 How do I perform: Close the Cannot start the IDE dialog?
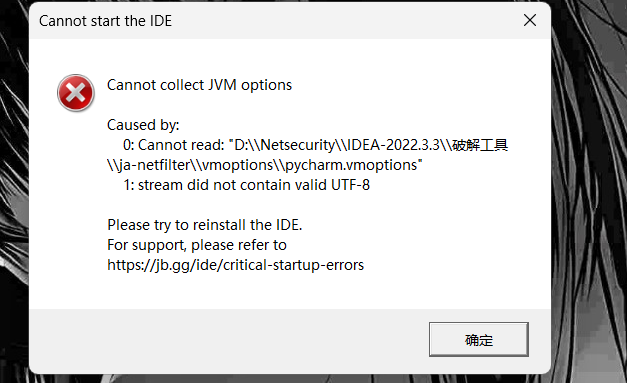click(530, 20)
